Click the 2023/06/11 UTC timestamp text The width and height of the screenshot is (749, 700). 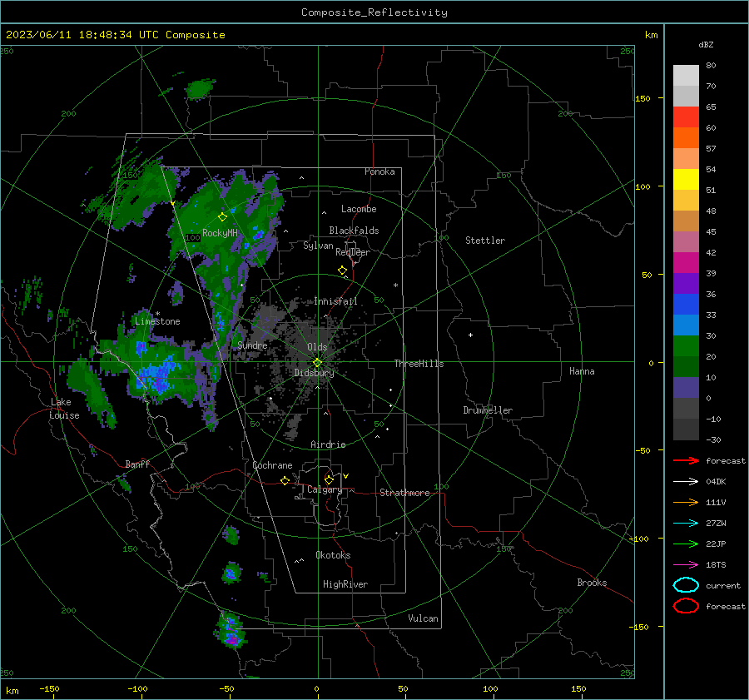coord(115,35)
